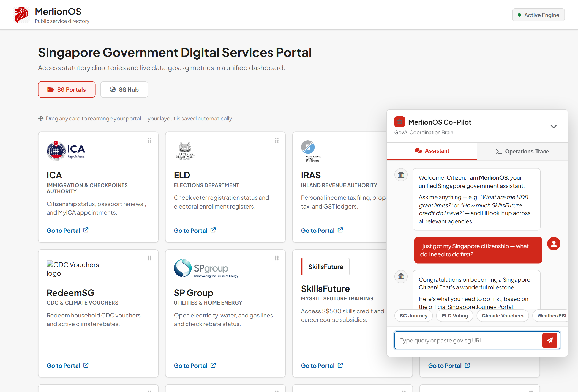Click the MerlionOS red lion logo
Viewport: 578px width, 392px height.
point(21,15)
